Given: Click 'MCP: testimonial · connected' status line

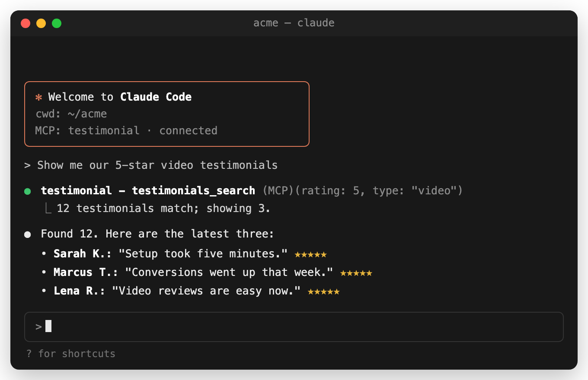Looking at the screenshot, I should coord(126,130).
